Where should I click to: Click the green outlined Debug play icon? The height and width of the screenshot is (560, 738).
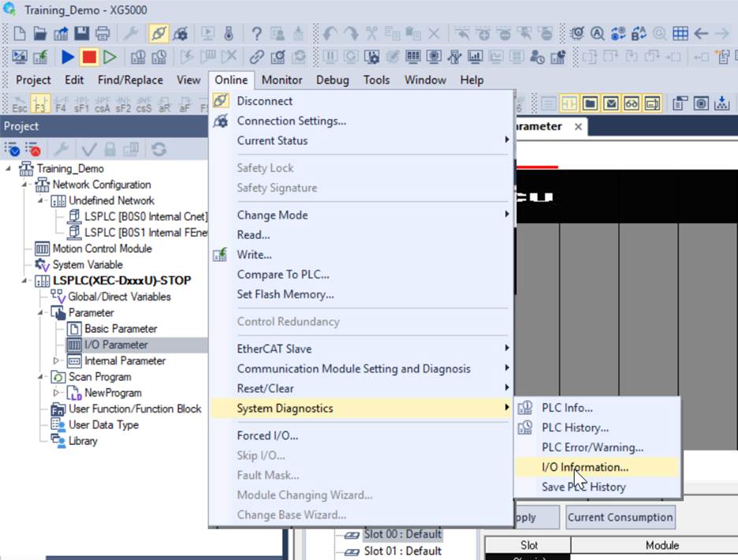coord(110,57)
